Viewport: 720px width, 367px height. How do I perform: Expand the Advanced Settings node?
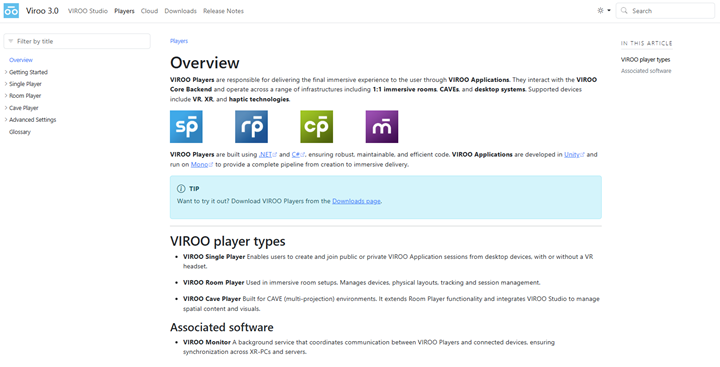point(6,120)
